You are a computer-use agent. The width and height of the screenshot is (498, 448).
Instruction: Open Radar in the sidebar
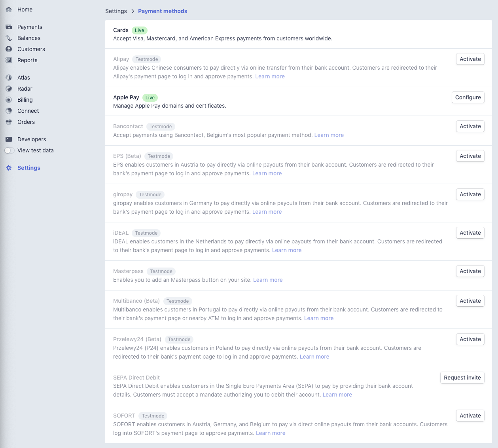point(25,89)
